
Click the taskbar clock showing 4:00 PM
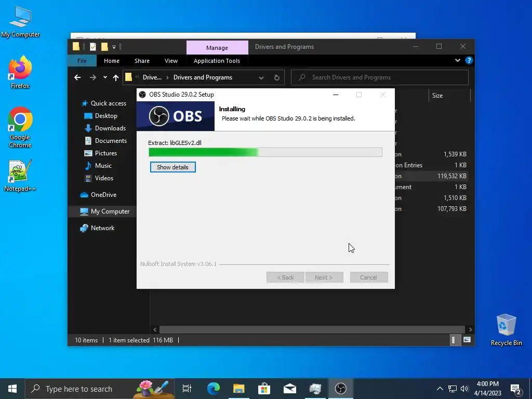[x=487, y=389]
